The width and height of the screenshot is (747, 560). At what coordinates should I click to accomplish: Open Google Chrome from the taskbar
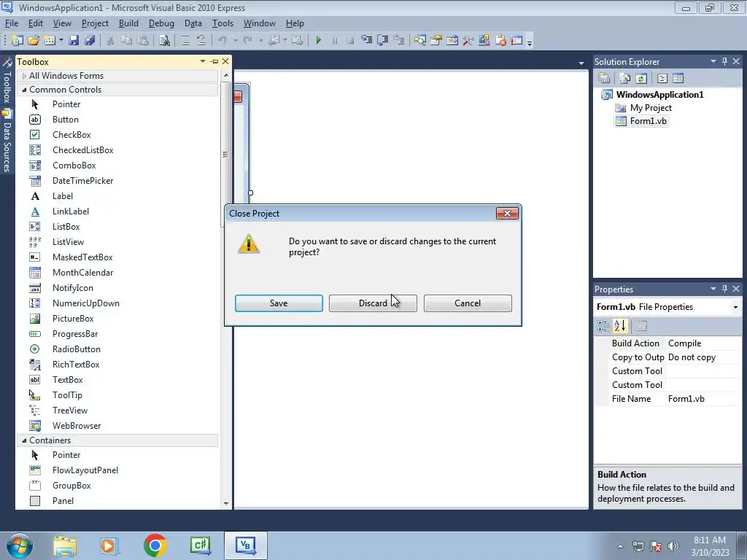pyautogui.click(x=155, y=545)
